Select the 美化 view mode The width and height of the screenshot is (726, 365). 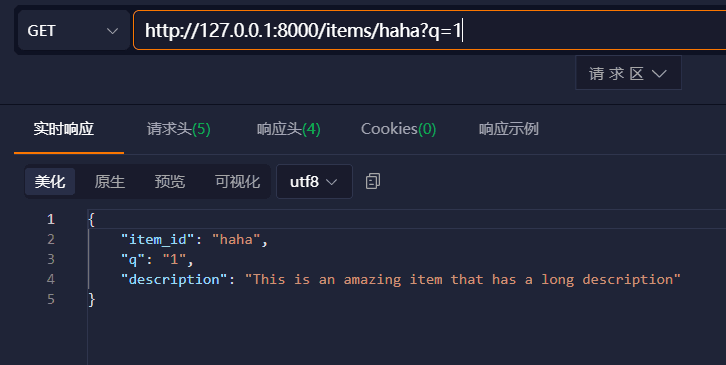pyautogui.click(x=50, y=182)
